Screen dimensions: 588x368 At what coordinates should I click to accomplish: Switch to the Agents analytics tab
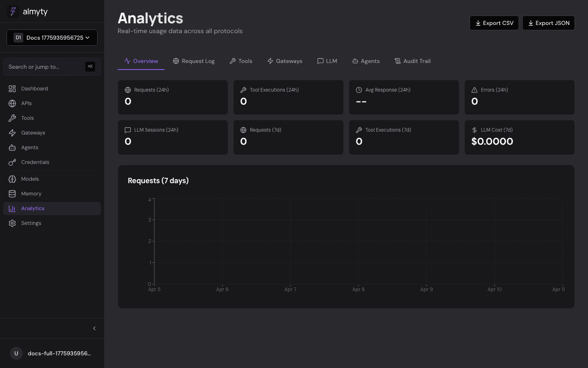click(x=366, y=61)
